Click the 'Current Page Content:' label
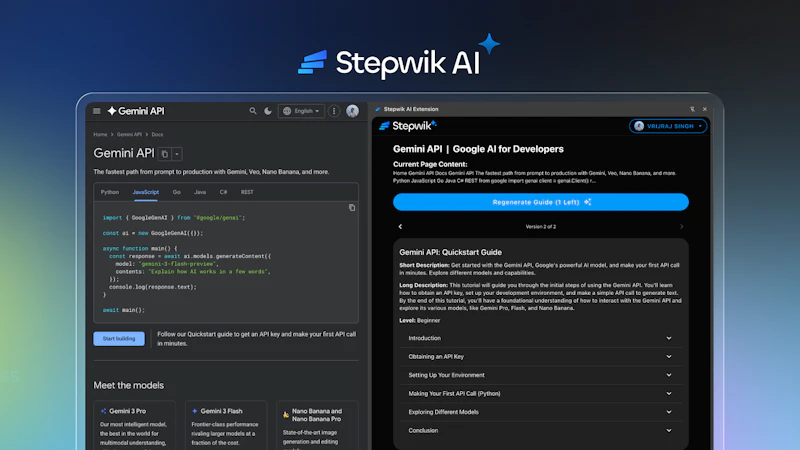 (x=430, y=164)
